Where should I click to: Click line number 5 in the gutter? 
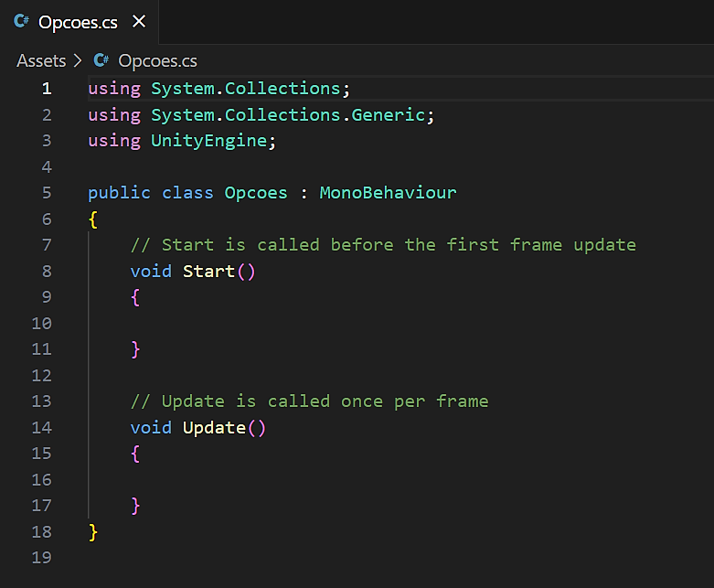[x=47, y=193]
